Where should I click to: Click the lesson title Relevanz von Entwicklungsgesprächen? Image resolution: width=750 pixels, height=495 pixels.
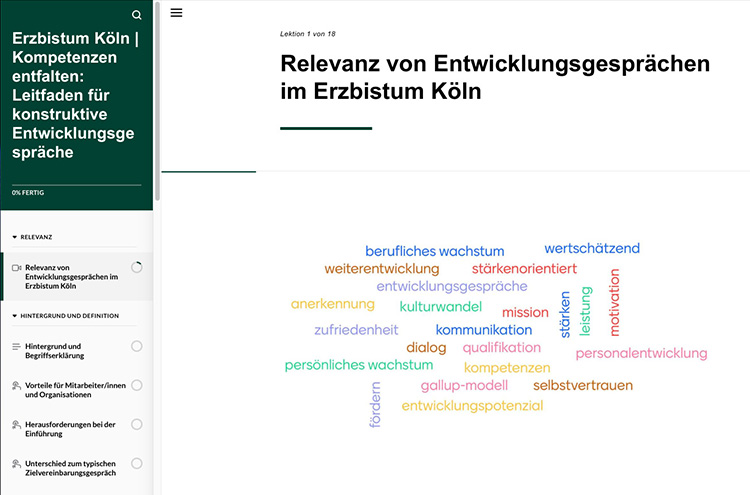click(x=495, y=77)
